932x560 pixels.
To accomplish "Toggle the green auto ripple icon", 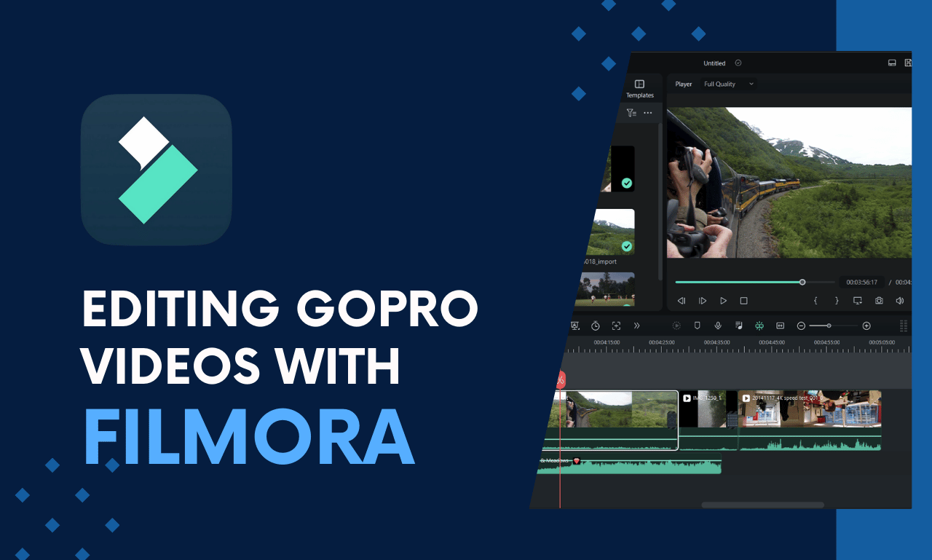I will point(759,326).
